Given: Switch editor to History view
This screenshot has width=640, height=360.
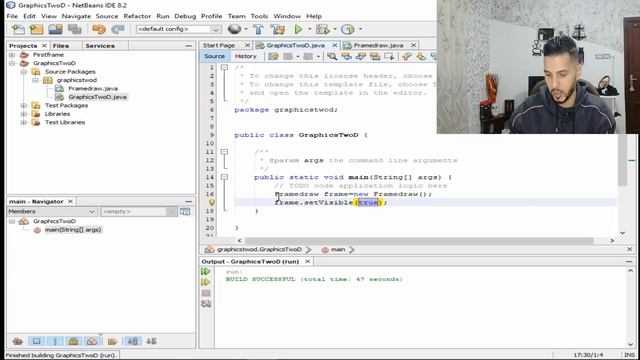Looking at the screenshot, I should 245,56.
